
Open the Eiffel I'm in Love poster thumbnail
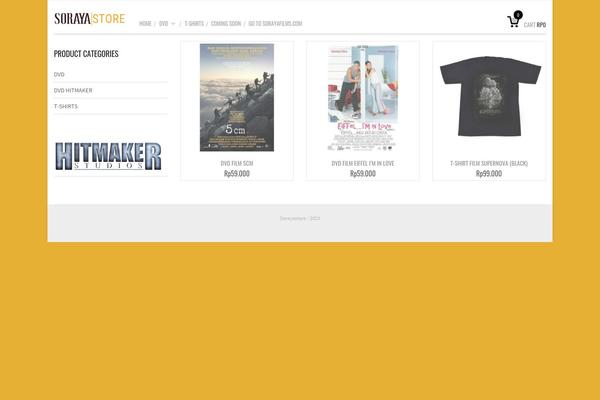point(363,98)
